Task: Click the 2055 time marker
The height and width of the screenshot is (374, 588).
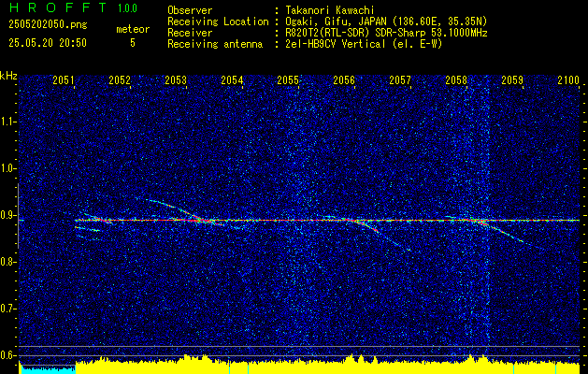Action: (x=288, y=79)
